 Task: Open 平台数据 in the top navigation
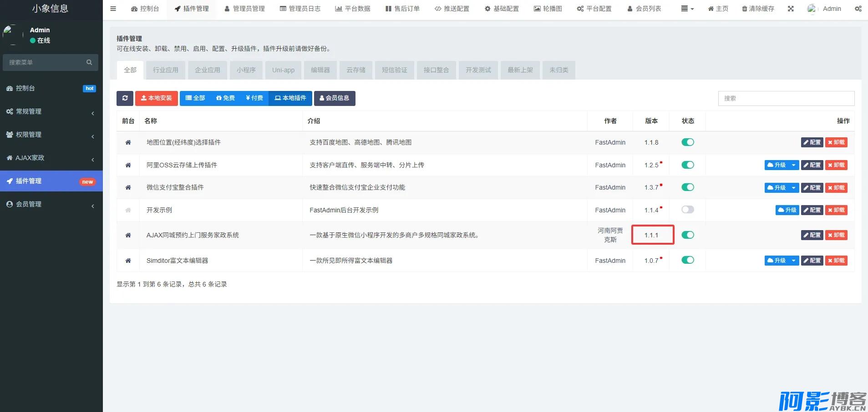[x=353, y=9]
